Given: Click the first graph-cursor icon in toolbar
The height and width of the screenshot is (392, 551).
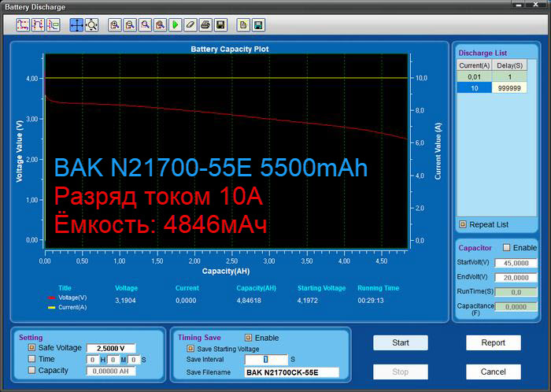Looking at the screenshot, I should 23,25.
